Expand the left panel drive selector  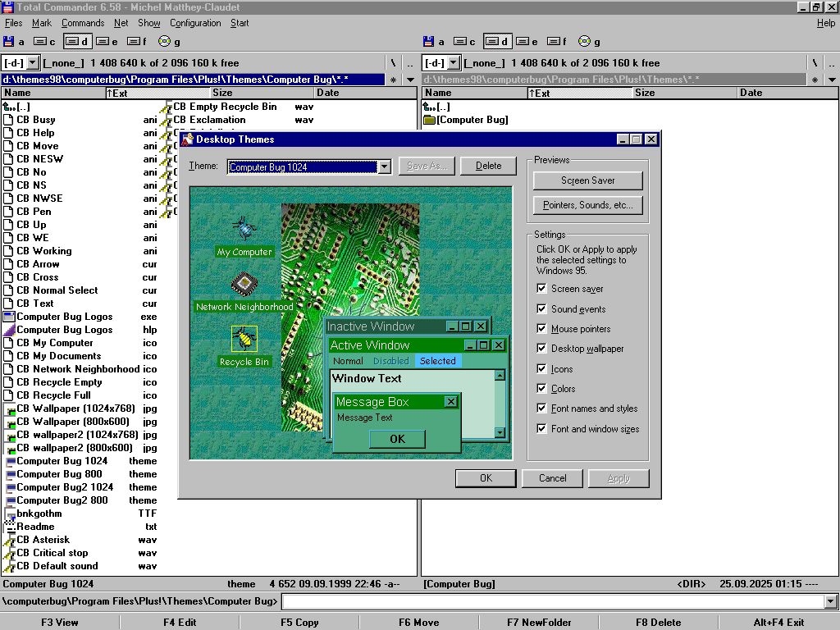[33, 63]
